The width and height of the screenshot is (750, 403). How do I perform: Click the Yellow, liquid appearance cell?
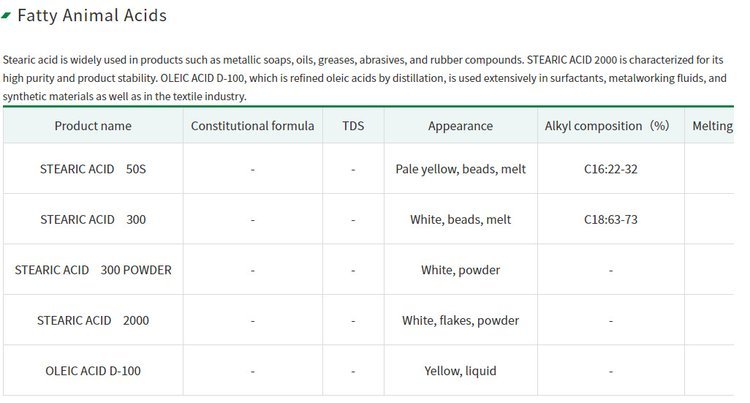click(x=460, y=371)
